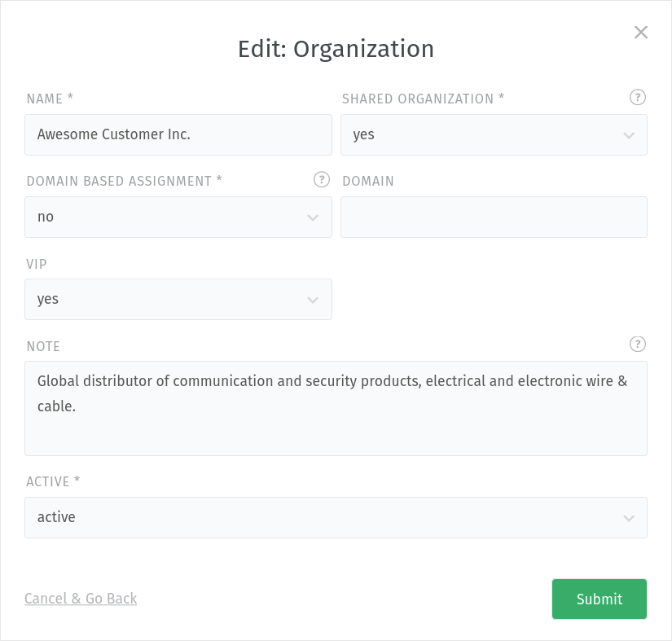Click the Edit: Organization dialog title
The image size is (672, 641).
[336, 49]
